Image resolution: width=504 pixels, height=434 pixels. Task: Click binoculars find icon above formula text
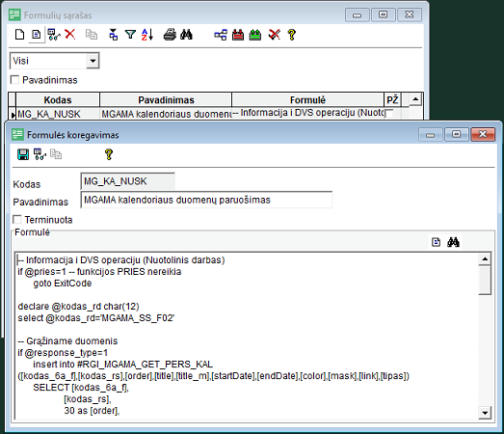click(x=453, y=242)
